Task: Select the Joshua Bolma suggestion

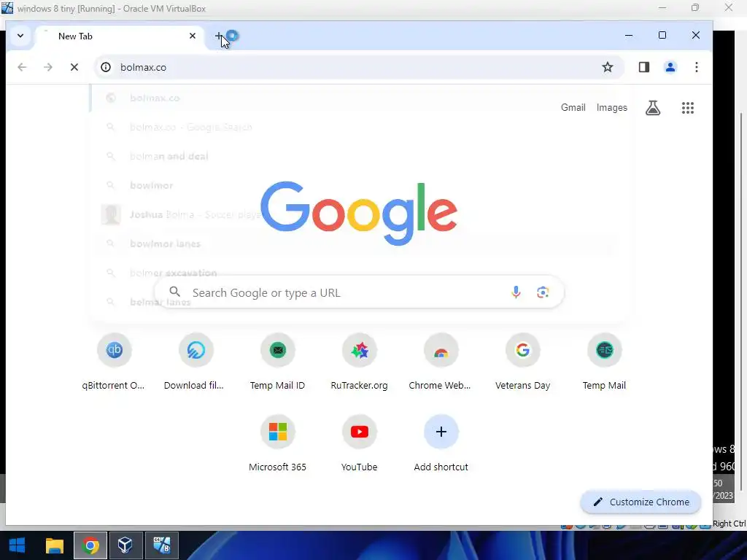Action: click(x=357, y=214)
